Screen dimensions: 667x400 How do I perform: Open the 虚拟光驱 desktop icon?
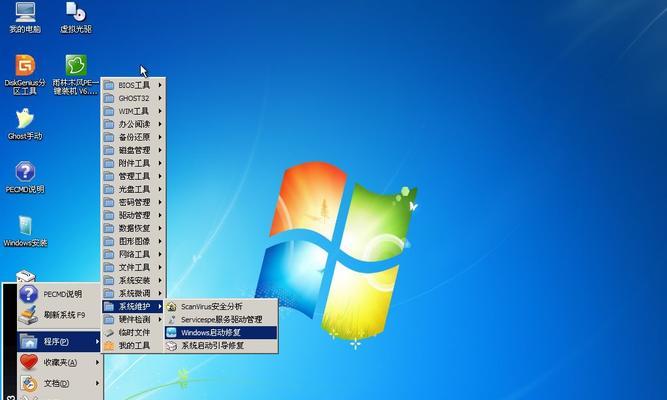click(x=76, y=17)
